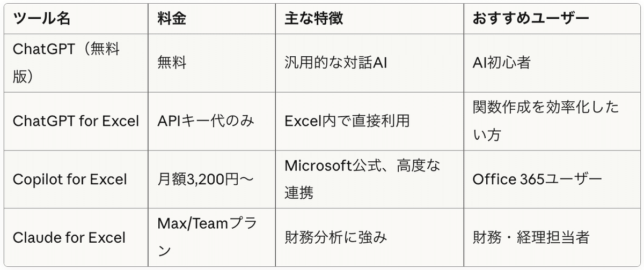Select the Office 365ユーザー cell
644x270 pixels.
[537, 179]
